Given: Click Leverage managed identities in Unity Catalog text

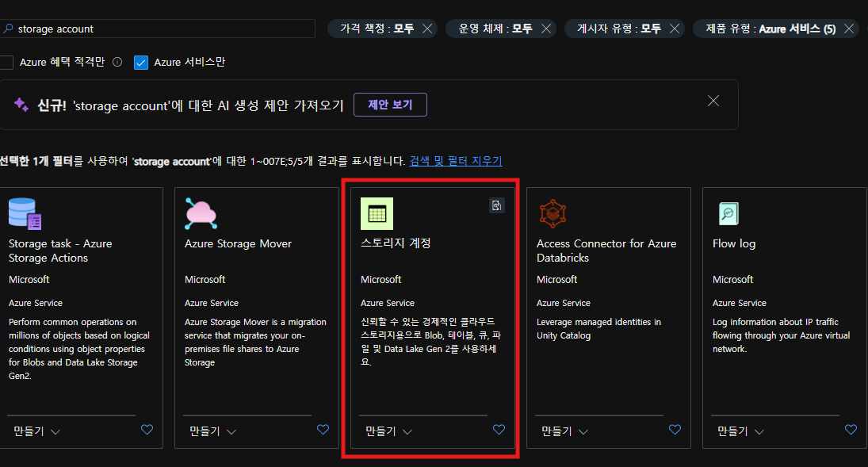Looking at the screenshot, I should click(598, 328).
